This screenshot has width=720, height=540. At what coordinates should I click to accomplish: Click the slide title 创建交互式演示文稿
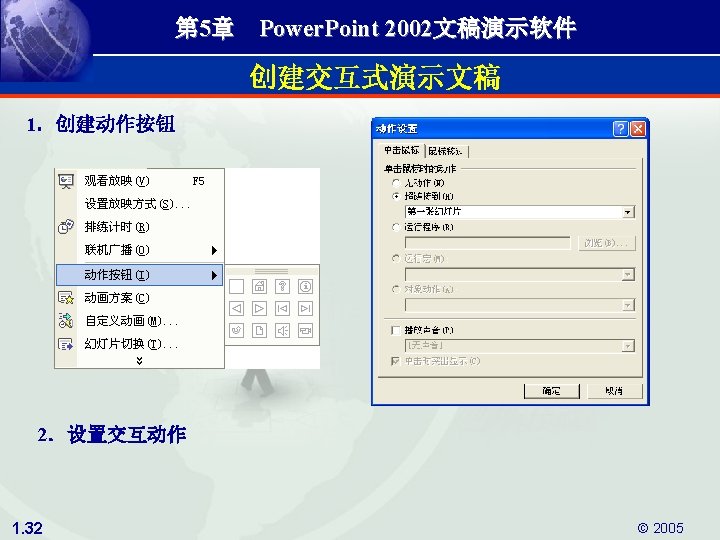pyautogui.click(x=375, y=77)
